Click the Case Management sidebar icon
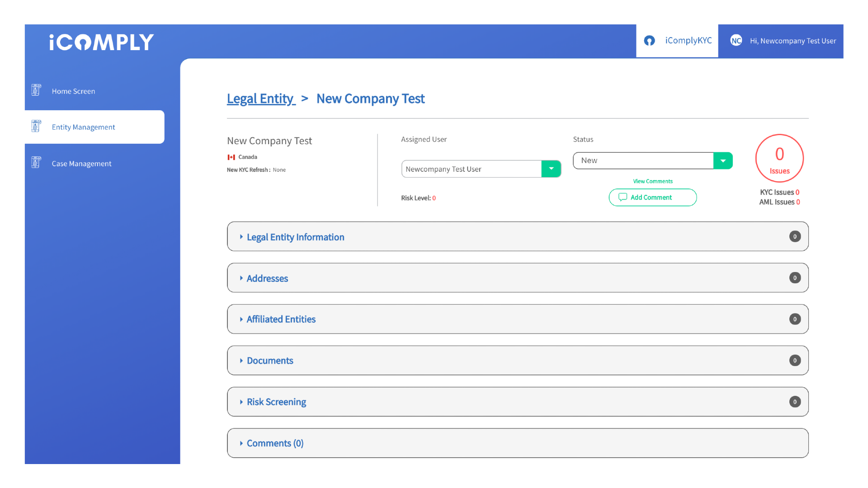The height and width of the screenshot is (488, 868). pyautogui.click(x=36, y=162)
